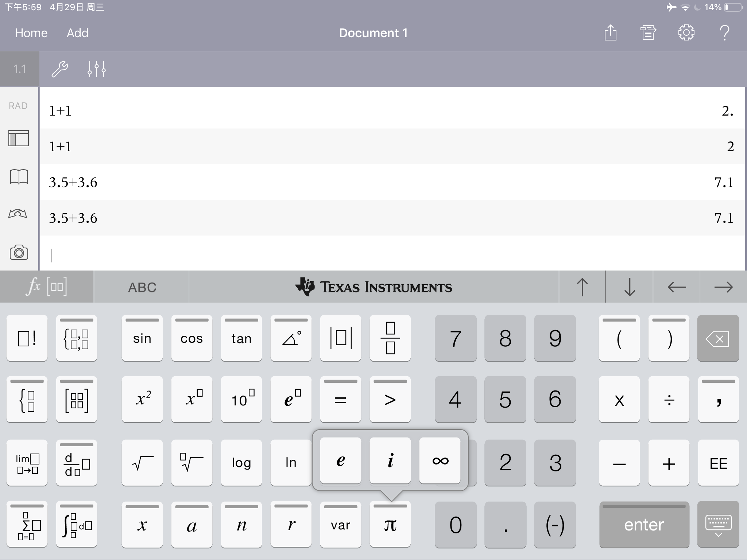Take a screen capture with camera icon
Screen dimensions: 747x560
point(19,252)
